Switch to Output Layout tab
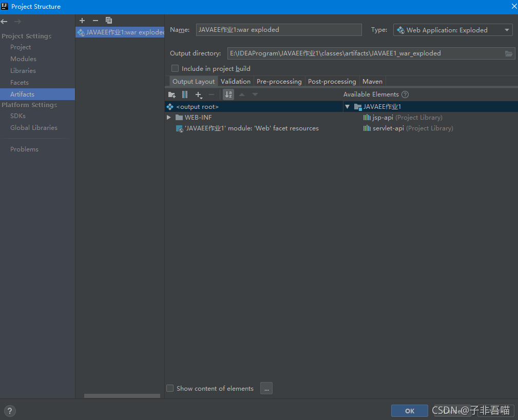Image resolution: width=518 pixels, height=420 pixels. (194, 81)
